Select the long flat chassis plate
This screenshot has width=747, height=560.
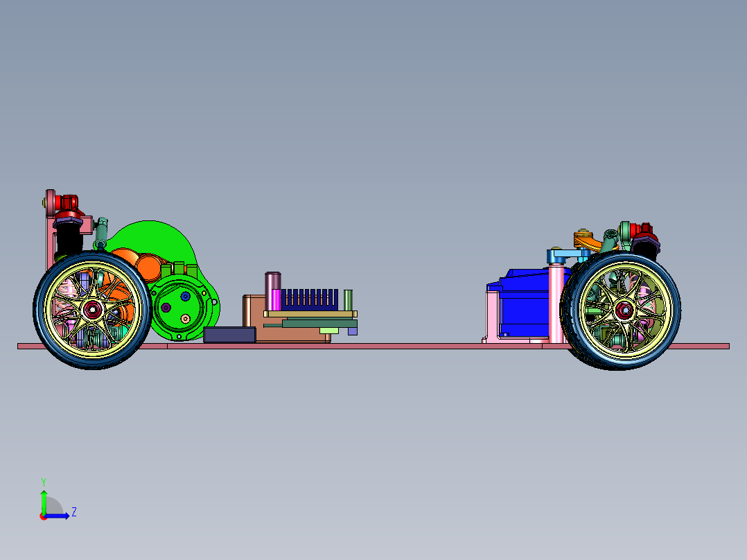tap(373, 346)
